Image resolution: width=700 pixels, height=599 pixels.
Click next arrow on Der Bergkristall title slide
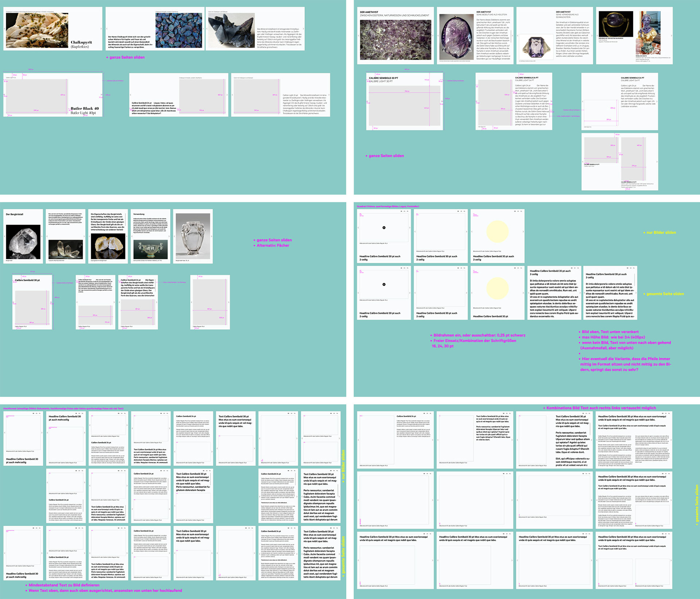click(42, 236)
